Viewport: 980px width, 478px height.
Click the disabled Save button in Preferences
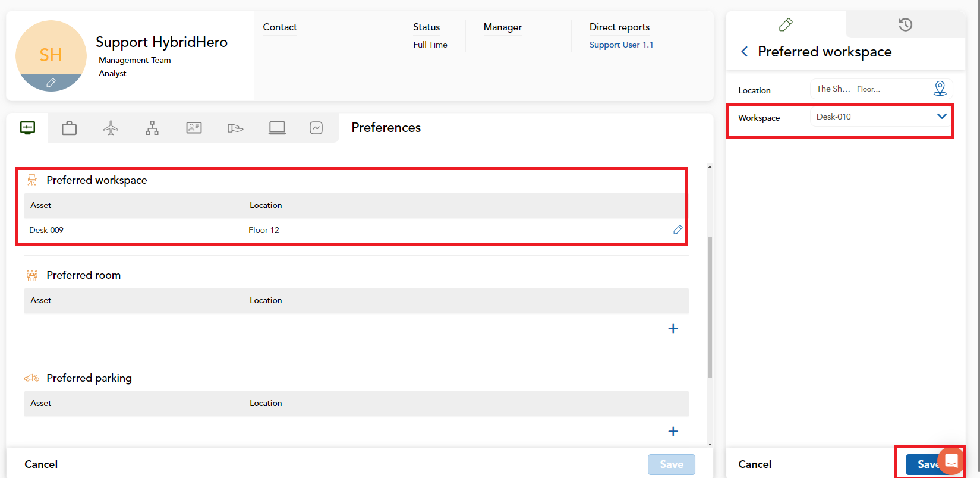(672, 464)
